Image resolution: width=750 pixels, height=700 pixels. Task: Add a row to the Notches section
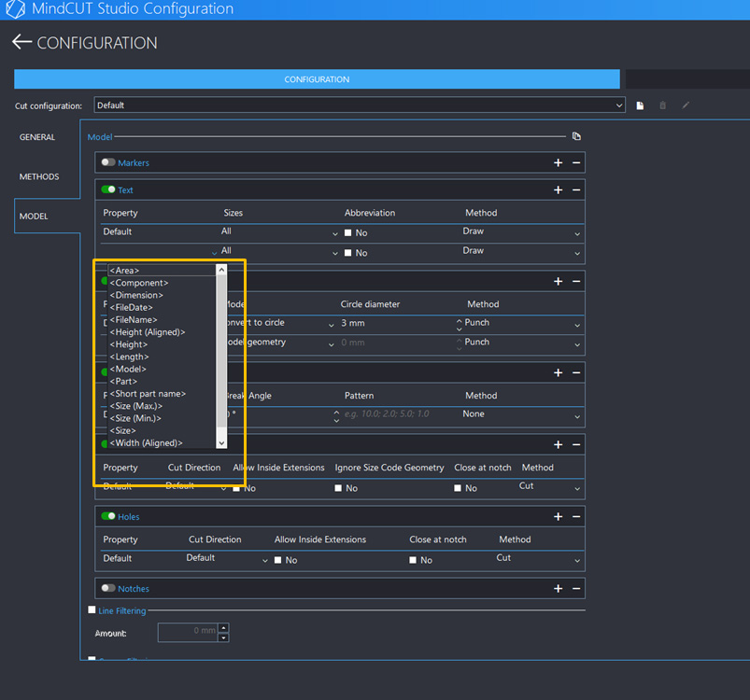click(558, 589)
